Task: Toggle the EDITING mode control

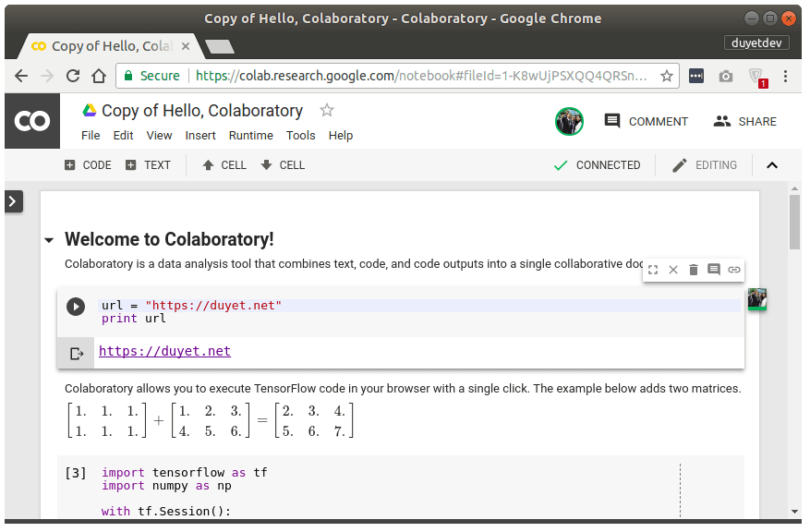Action: tap(705, 164)
